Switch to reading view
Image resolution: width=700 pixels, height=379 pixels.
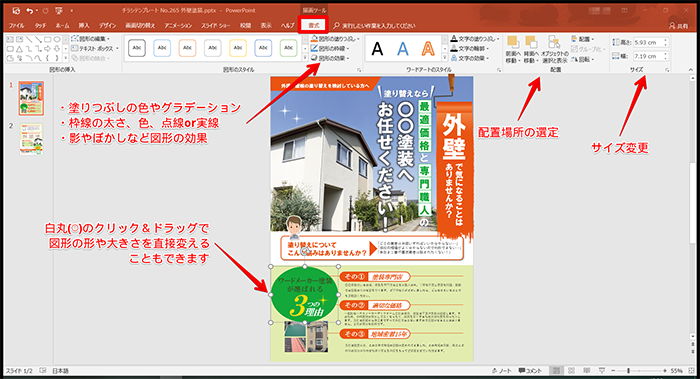pyautogui.click(x=587, y=371)
